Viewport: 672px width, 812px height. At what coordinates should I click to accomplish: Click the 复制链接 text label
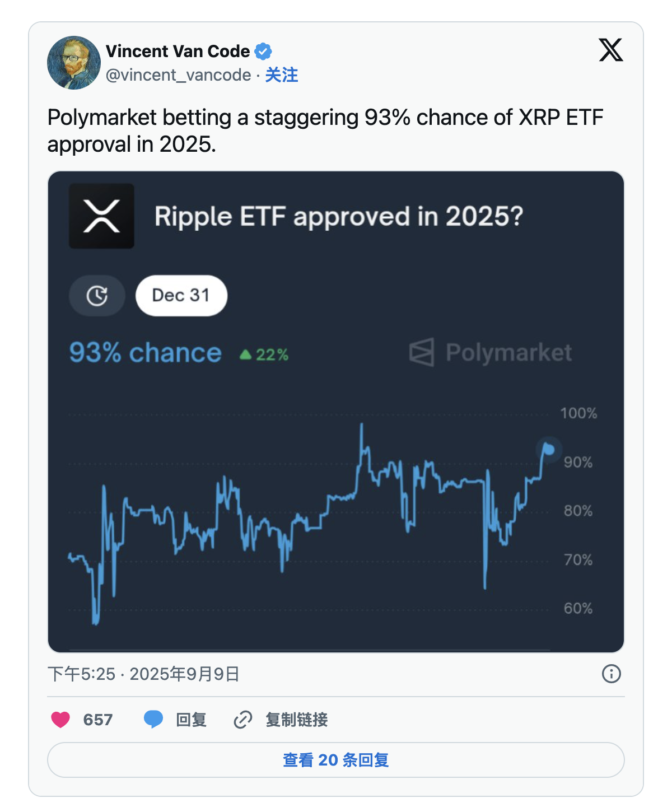click(296, 720)
